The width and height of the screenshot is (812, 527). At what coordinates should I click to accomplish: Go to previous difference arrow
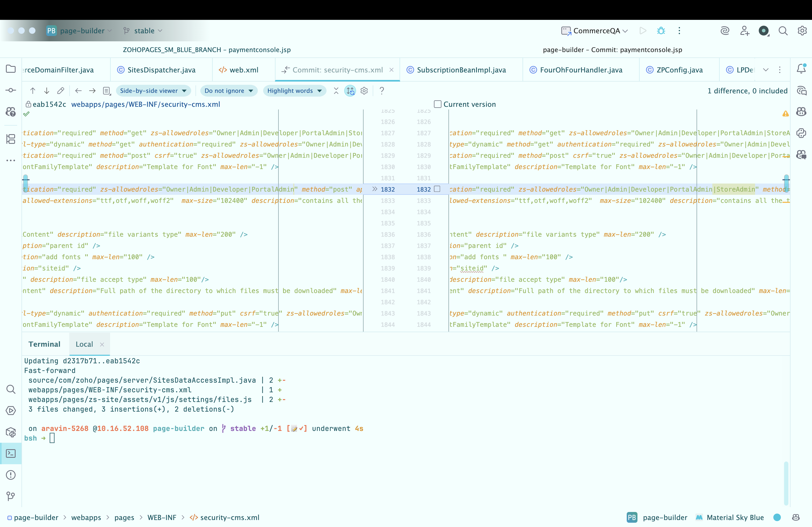pyautogui.click(x=33, y=91)
